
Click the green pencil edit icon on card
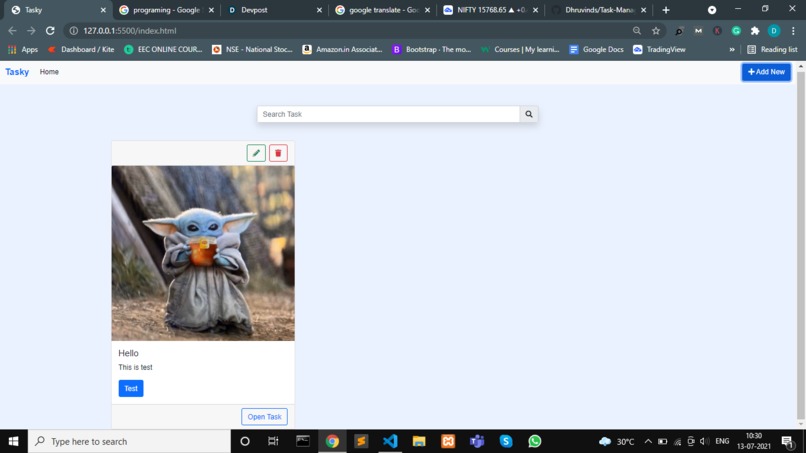coord(256,153)
